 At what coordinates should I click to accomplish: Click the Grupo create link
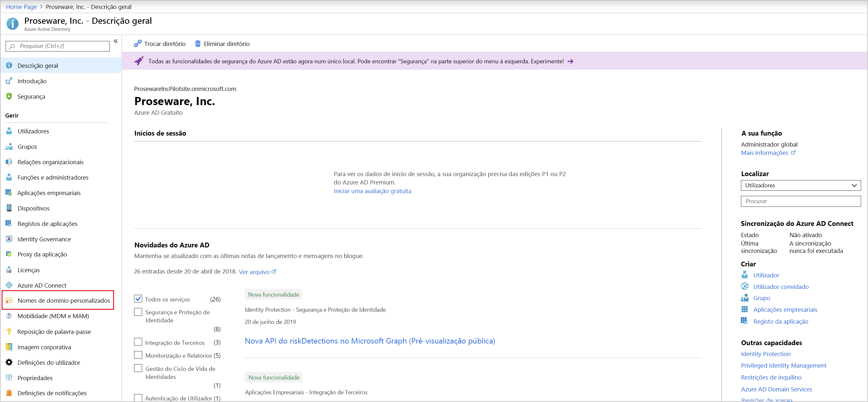(x=762, y=298)
